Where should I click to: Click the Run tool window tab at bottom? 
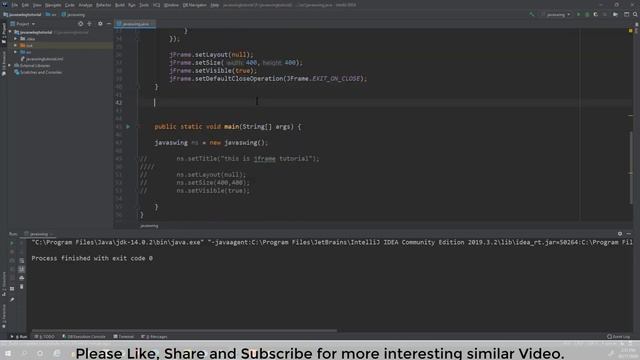pos(19,337)
